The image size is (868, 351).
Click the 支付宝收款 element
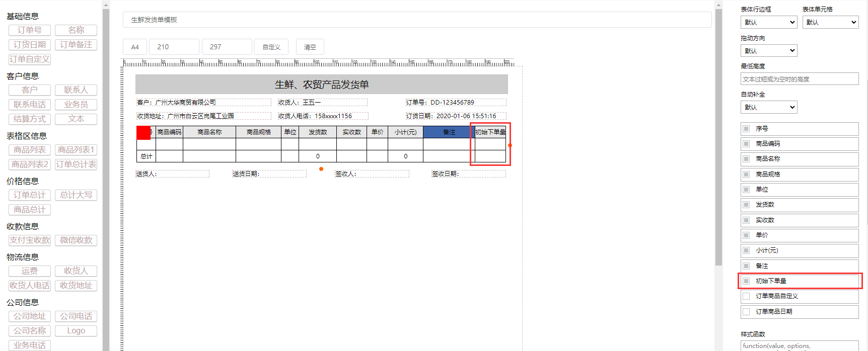click(x=30, y=240)
